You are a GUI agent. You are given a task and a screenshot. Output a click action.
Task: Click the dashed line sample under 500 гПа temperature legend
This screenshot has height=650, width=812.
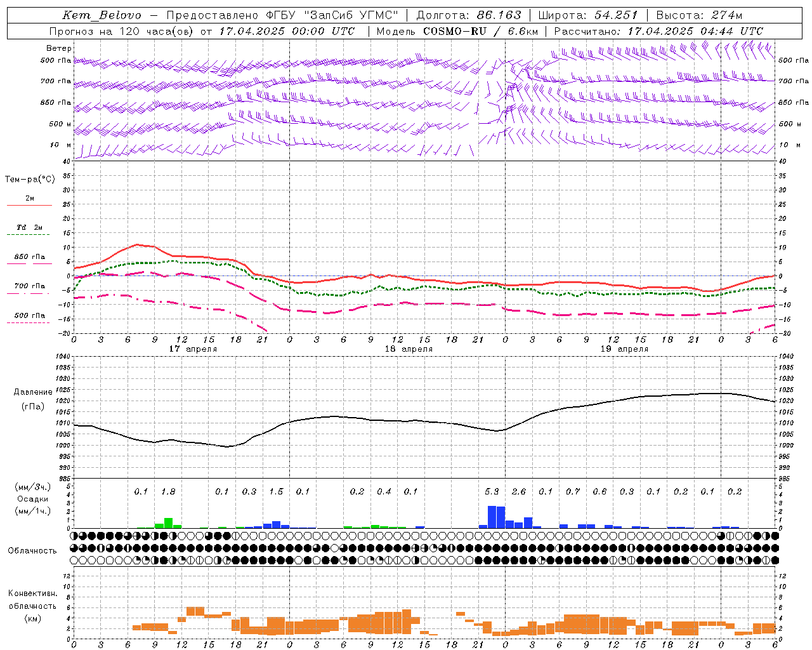pos(29,322)
